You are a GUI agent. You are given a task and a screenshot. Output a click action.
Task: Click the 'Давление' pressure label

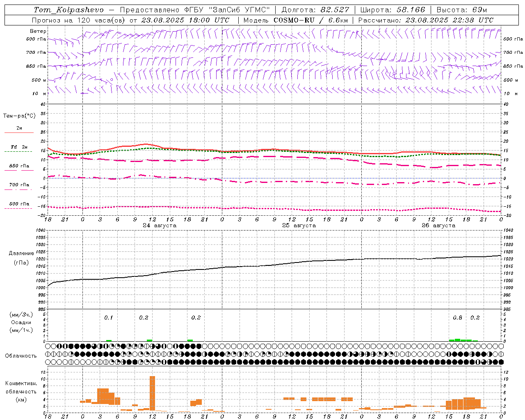(21, 253)
